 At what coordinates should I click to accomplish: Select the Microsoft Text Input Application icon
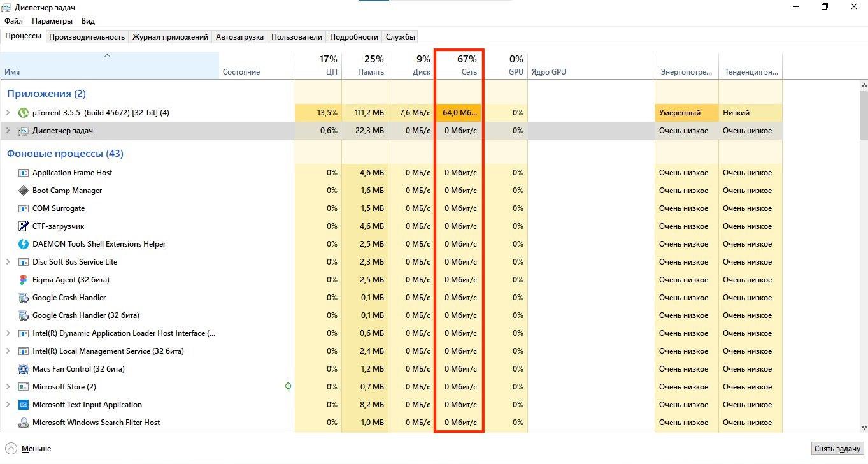(x=24, y=405)
